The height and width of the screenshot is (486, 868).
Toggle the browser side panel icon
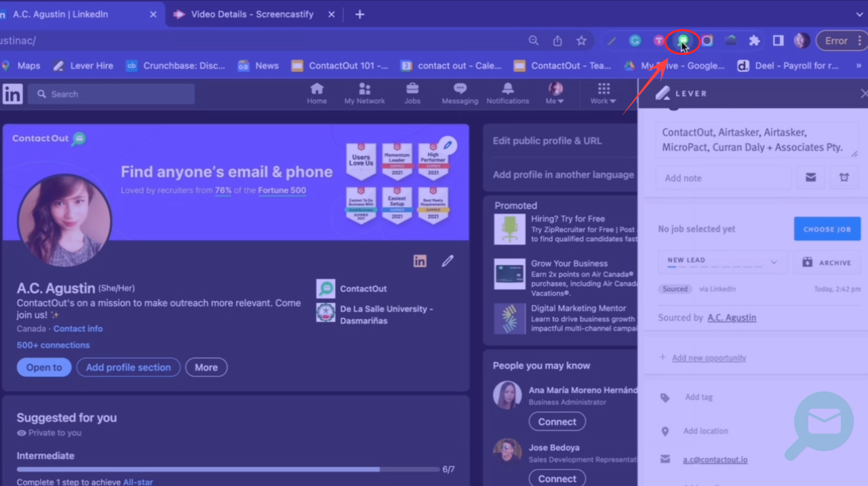tap(778, 41)
